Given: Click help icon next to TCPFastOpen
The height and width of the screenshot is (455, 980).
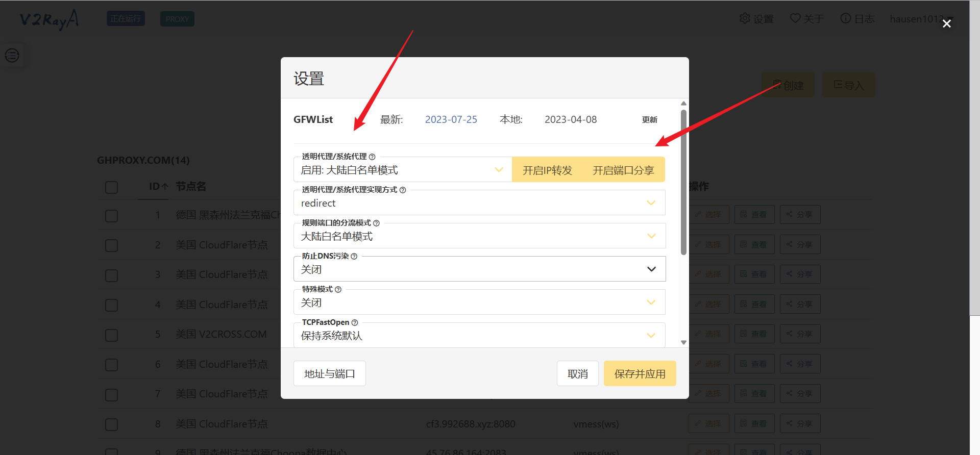Looking at the screenshot, I should pos(355,322).
